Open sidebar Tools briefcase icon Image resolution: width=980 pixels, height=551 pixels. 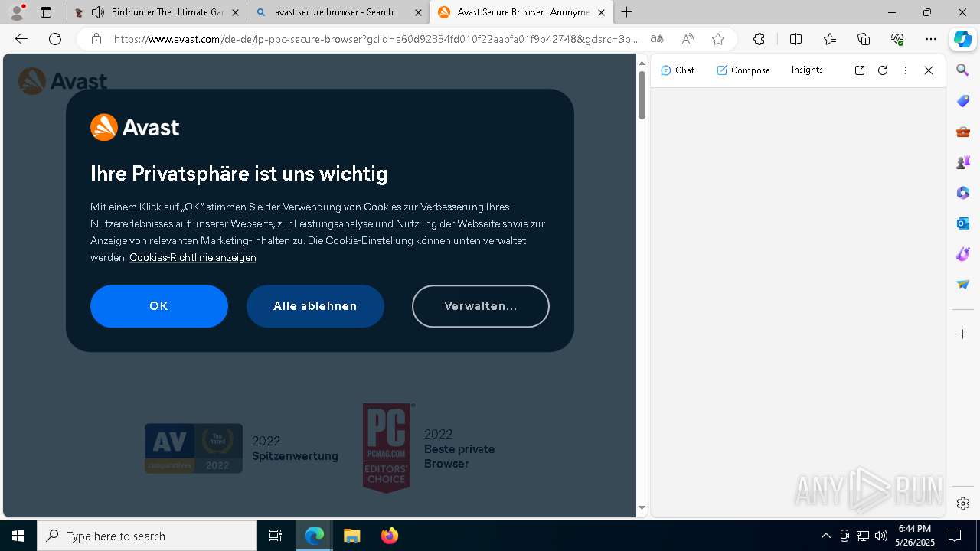963,132
